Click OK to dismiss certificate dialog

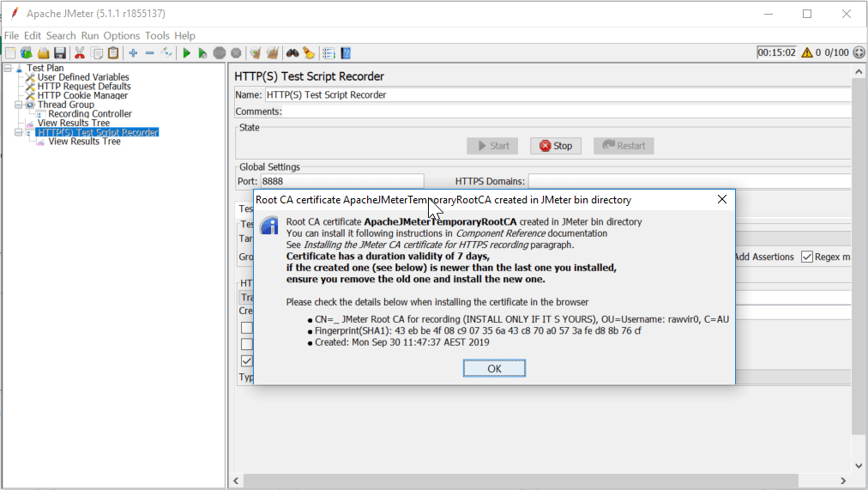[x=494, y=368]
